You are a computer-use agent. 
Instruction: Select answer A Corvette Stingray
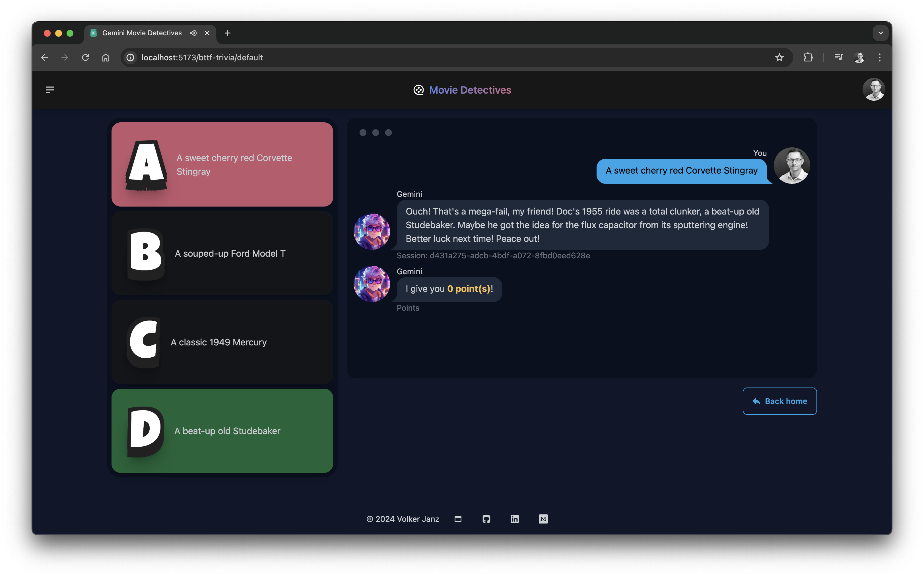click(222, 164)
